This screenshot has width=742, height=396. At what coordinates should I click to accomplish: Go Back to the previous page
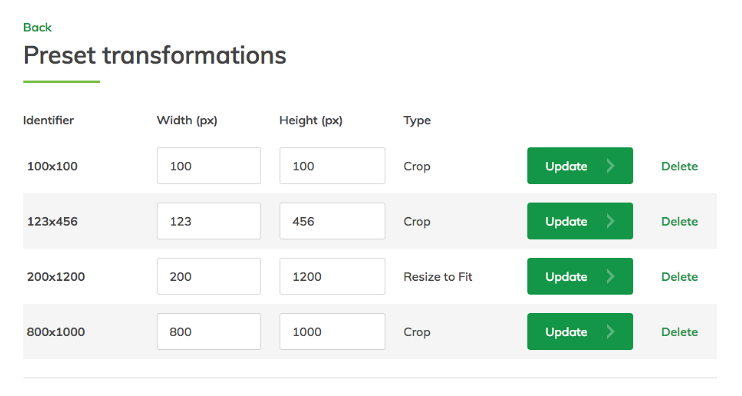coord(37,27)
